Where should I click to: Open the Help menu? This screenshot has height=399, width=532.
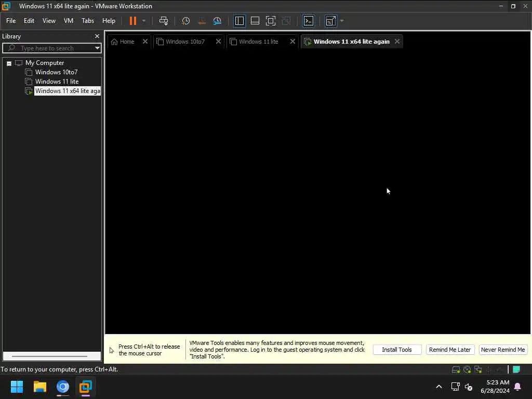point(109,21)
